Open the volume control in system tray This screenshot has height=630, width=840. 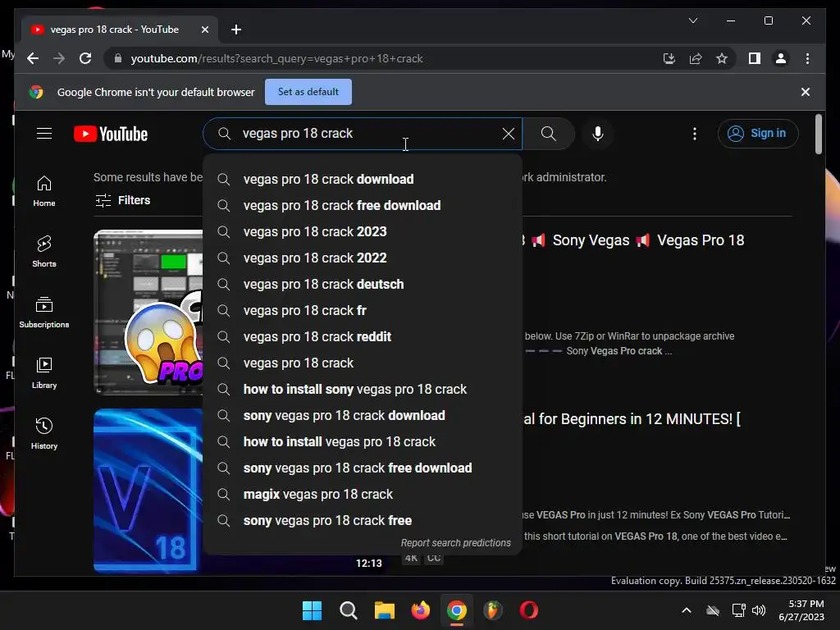click(x=759, y=610)
